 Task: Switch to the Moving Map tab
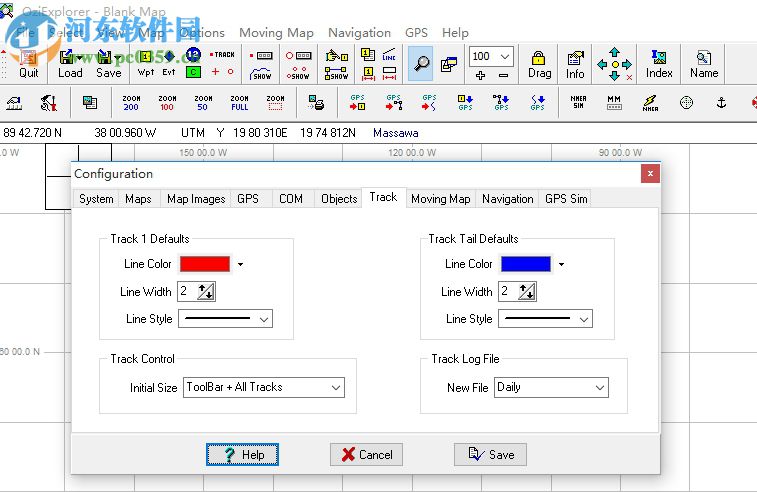441,199
